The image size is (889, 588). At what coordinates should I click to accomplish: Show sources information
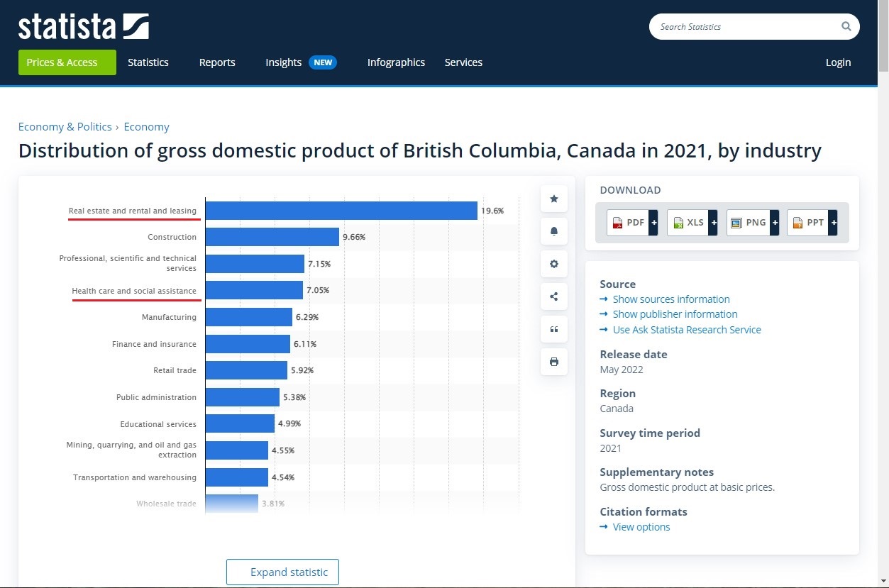point(670,299)
